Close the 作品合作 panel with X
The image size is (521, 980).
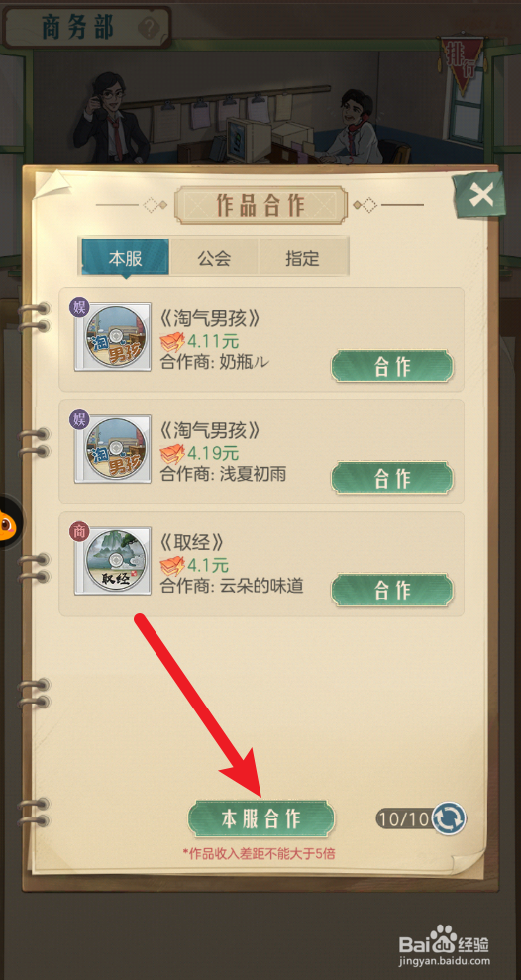click(x=480, y=195)
